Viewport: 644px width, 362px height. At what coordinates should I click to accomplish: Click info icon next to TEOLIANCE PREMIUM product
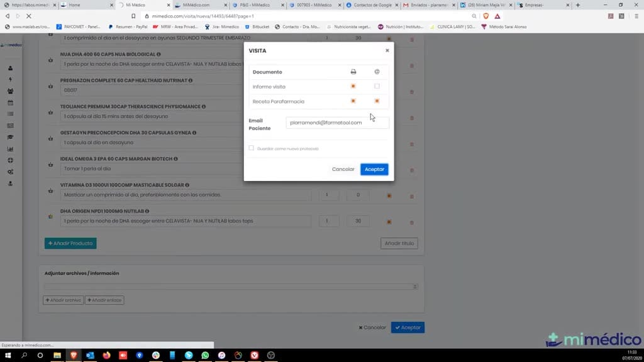pyautogui.click(x=204, y=107)
